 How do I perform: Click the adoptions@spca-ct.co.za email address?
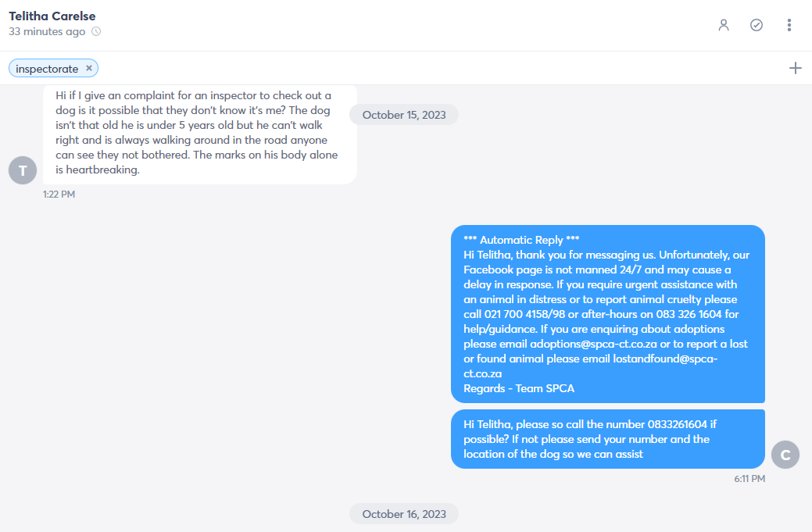pos(593,345)
